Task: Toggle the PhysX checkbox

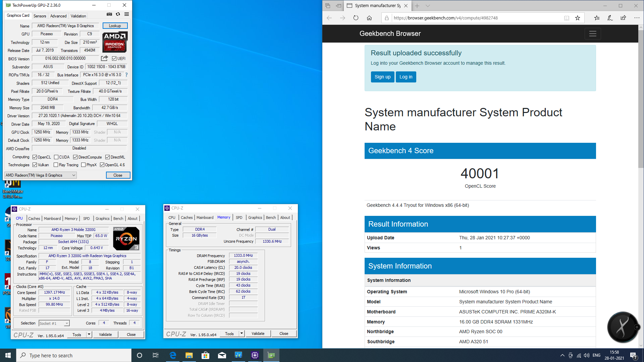Action: (x=83, y=165)
